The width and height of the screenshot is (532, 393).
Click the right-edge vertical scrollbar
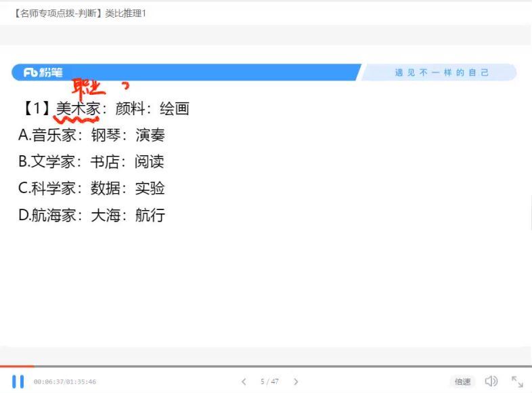tap(530, 212)
